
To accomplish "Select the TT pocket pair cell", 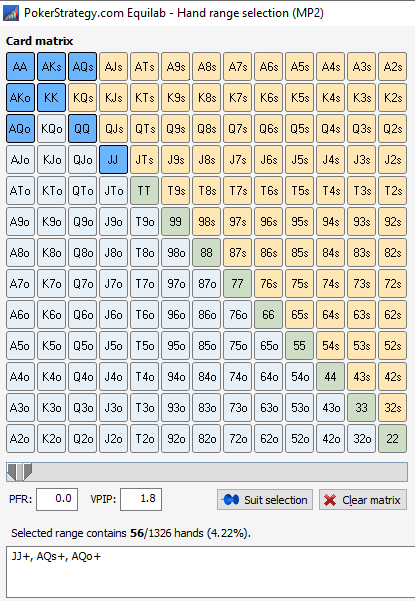I will [144, 190].
